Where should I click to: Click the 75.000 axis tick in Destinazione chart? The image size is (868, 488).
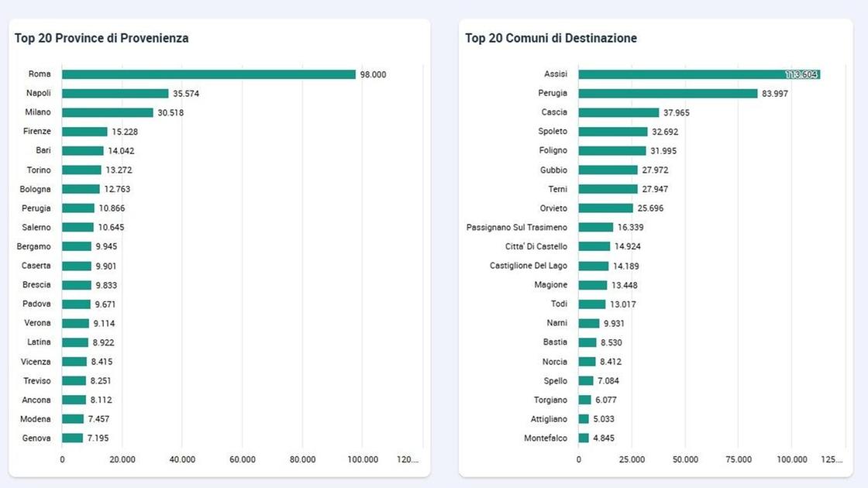[739, 459]
